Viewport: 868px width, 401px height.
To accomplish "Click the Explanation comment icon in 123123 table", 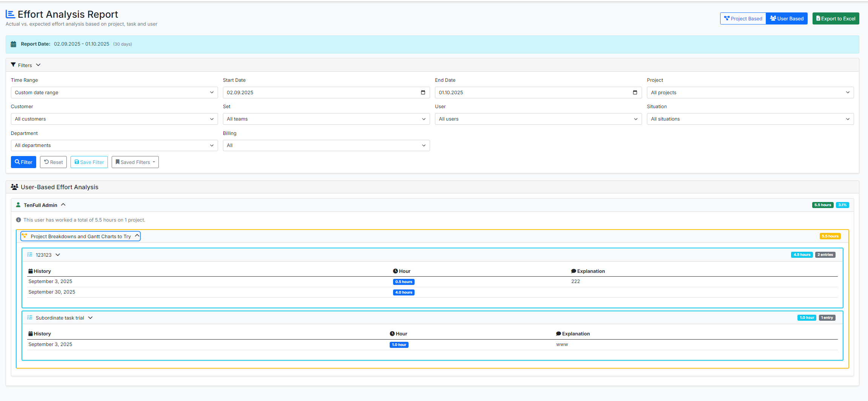I will point(573,271).
